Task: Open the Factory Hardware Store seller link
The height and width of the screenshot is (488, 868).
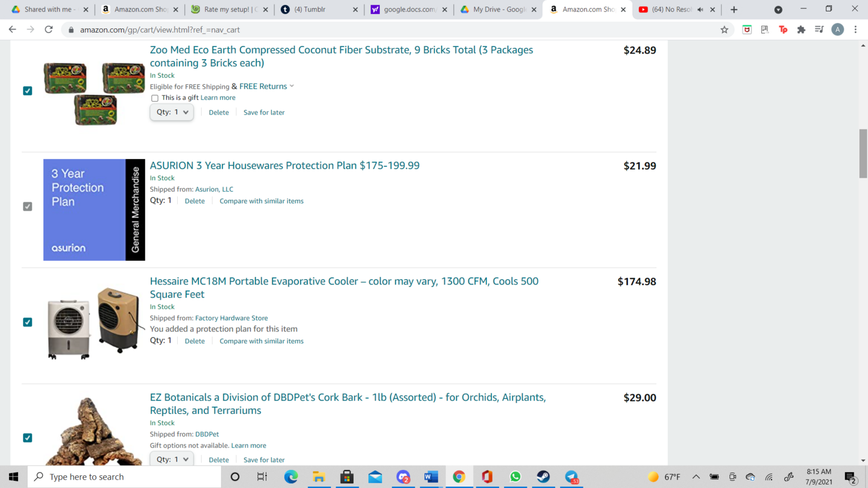Action: [231, 318]
